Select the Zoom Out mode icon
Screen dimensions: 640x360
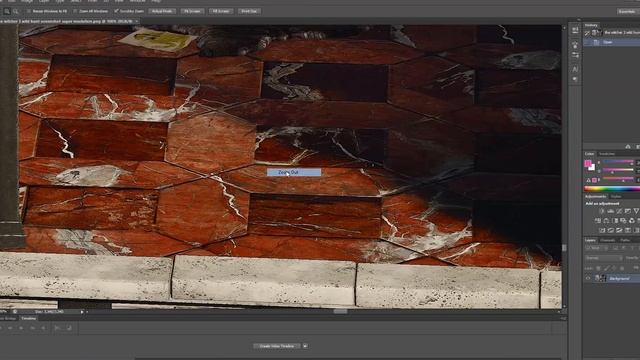click(x=16, y=11)
